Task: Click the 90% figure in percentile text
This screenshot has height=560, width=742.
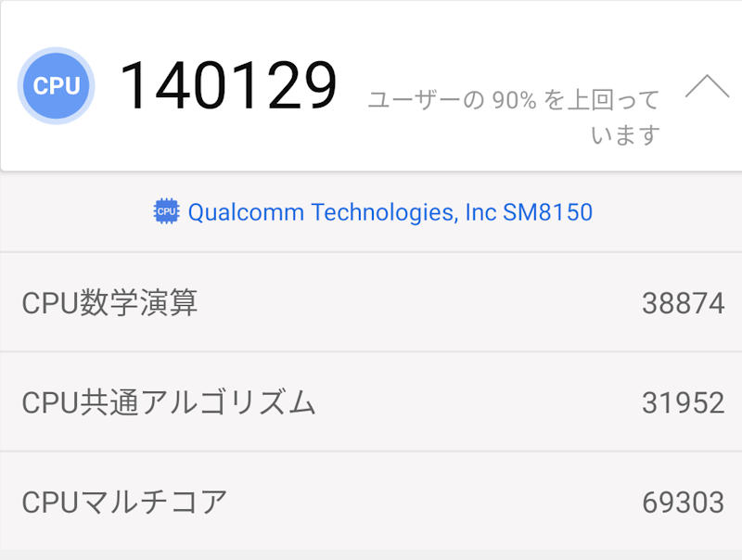Action: pos(514,100)
